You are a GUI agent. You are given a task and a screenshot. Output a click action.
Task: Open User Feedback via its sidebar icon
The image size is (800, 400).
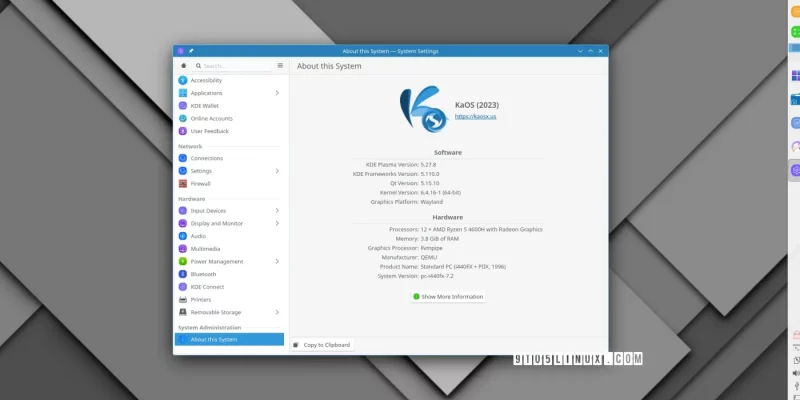coord(183,131)
